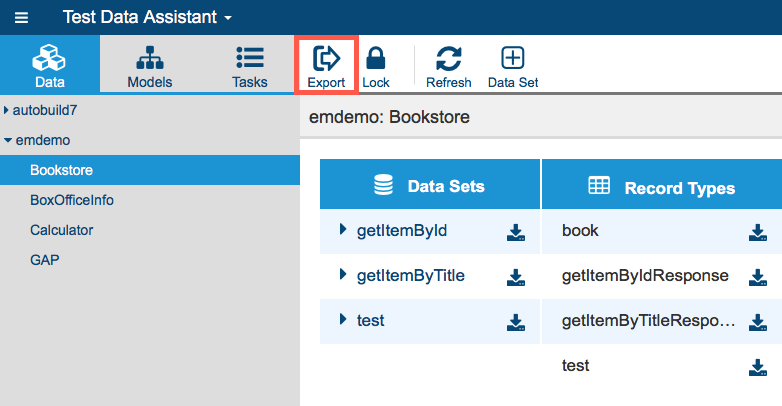
Task: Download the getItemByIdResponse record type
Action: tap(758, 277)
